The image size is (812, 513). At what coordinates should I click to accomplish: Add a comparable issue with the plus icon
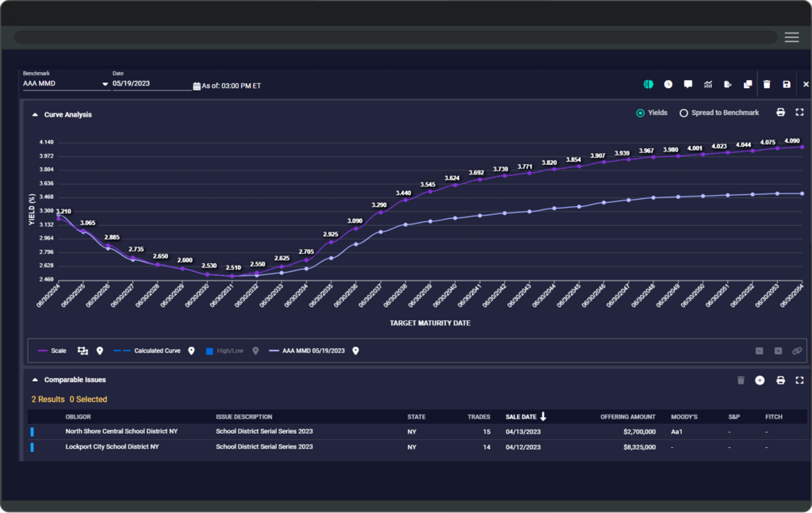pyautogui.click(x=759, y=380)
